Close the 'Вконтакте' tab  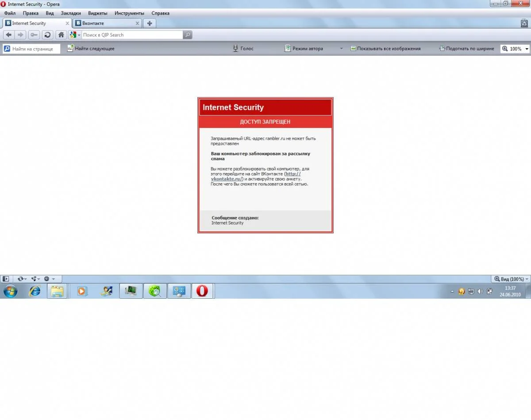pos(137,23)
